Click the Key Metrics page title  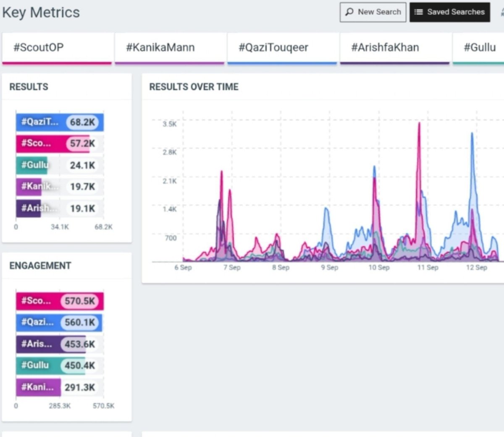pyautogui.click(x=41, y=12)
